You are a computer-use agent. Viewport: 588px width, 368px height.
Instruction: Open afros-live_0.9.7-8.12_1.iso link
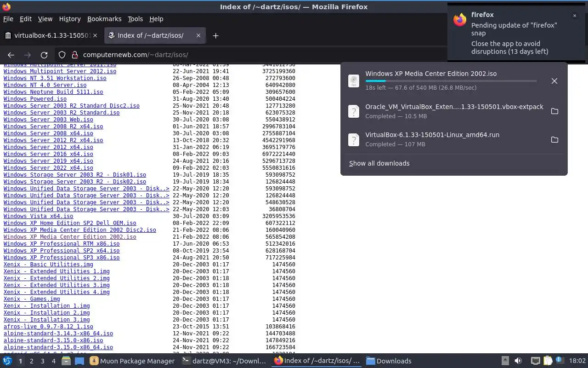click(48, 327)
